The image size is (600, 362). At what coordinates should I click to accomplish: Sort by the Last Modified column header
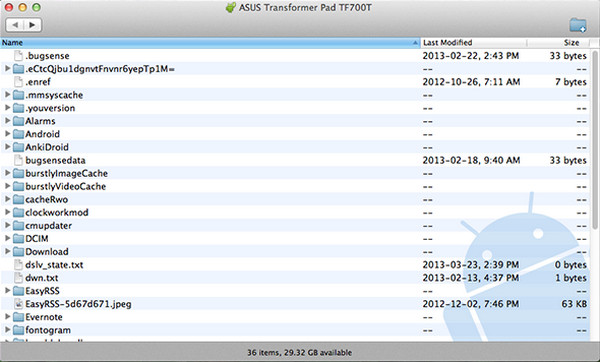pyautogui.click(x=474, y=42)
